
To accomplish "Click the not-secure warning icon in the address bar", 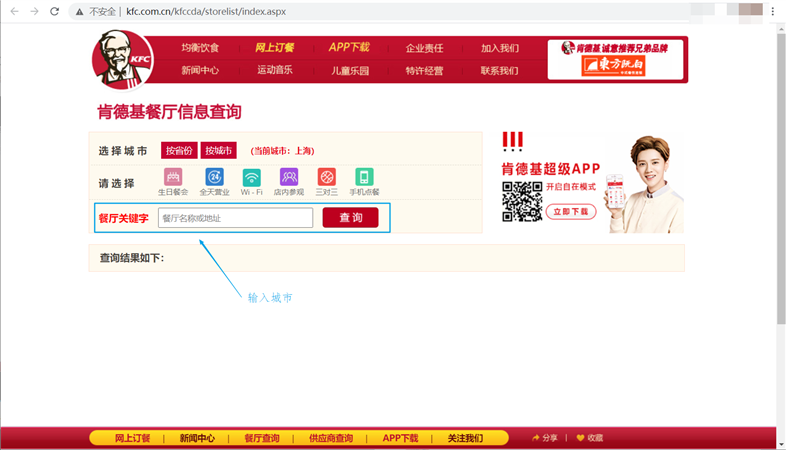I will pyautogui.click(x=79, y=12).
